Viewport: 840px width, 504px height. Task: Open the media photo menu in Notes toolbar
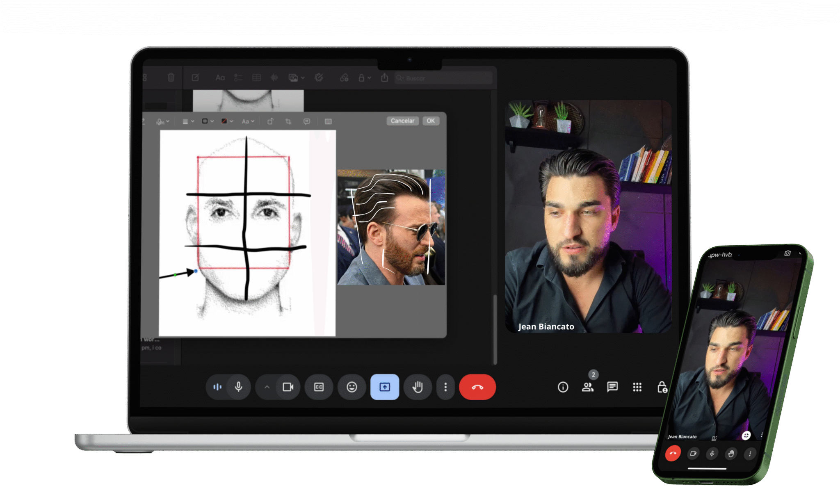(297, 78)
